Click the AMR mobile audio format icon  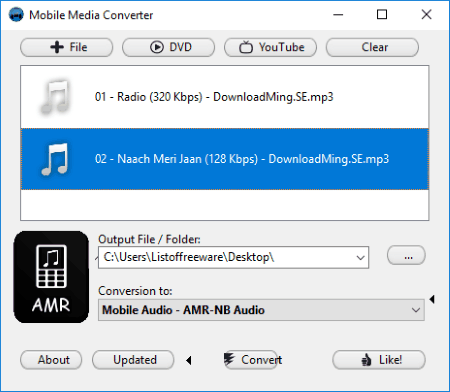51,277
